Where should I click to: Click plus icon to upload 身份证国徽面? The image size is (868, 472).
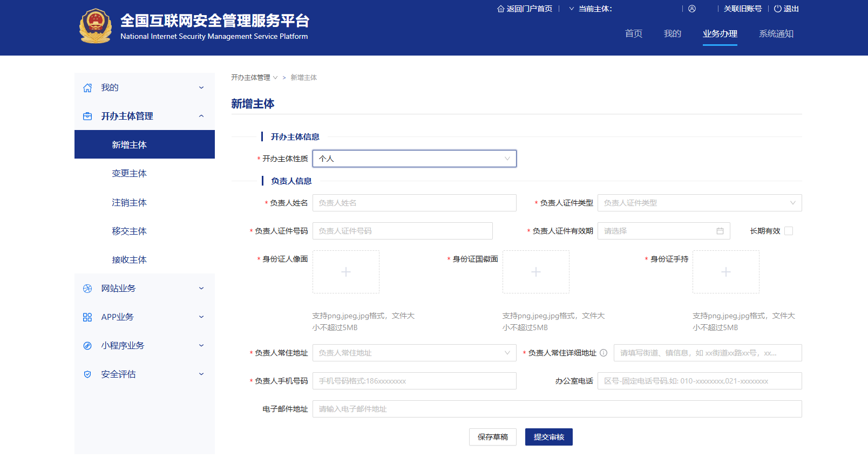(x=535, y=272)
